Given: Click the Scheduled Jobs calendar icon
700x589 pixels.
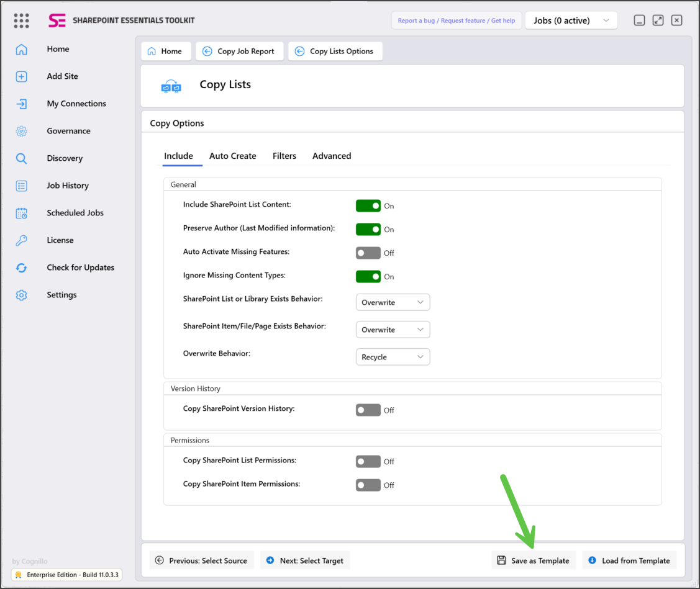Looking at the screenshot, I should tap(21, 213).
